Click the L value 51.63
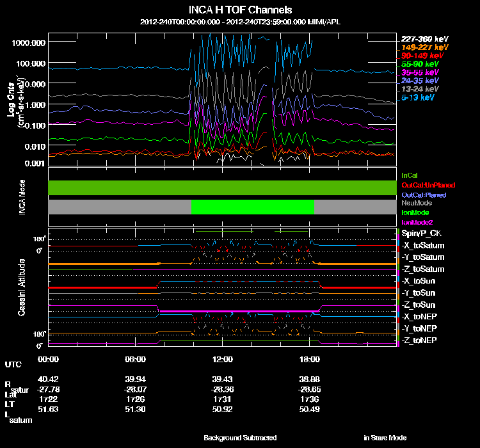Image resolution: width=480 pixels, height=448 pixels. [48, 410]
